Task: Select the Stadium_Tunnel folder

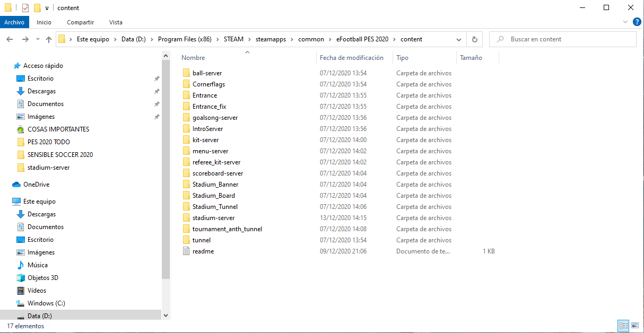Action: [x=215, y=207]
